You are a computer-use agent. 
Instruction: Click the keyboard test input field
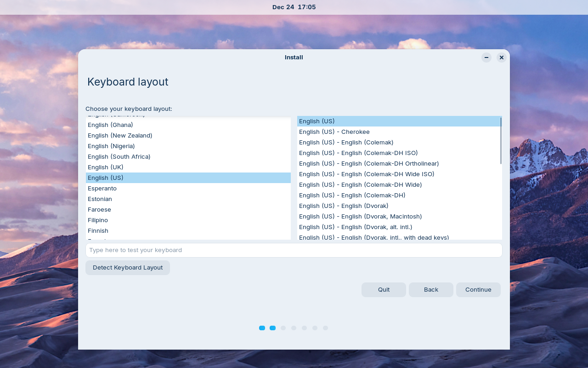click(294, 250)
